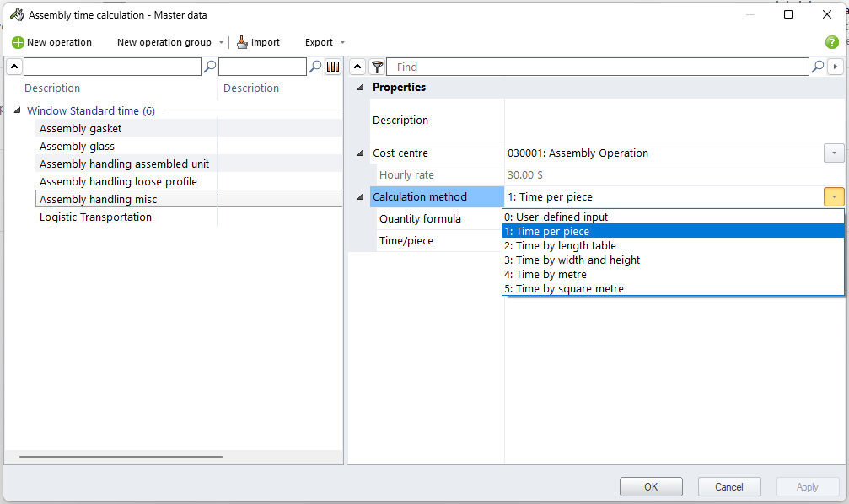The image size is (849, 504).
Task: Click the filter funnel icon beside Find
Action: (x=377, y=67)
